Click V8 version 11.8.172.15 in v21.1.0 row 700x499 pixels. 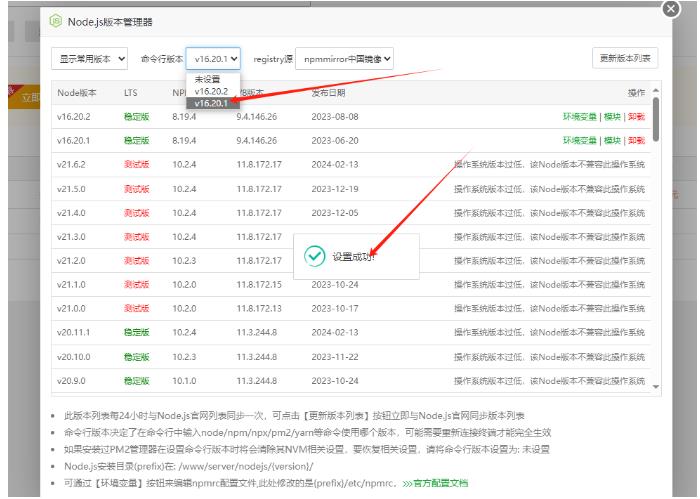(259, 284)
